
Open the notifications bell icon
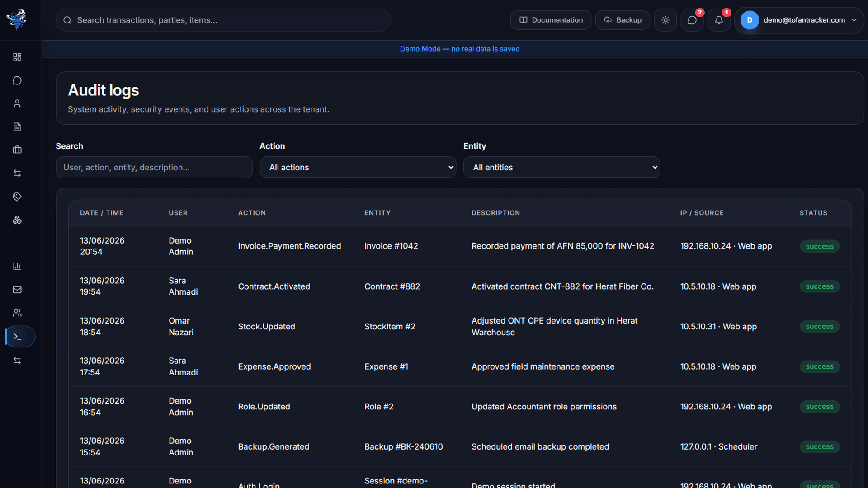pos(719,20)
